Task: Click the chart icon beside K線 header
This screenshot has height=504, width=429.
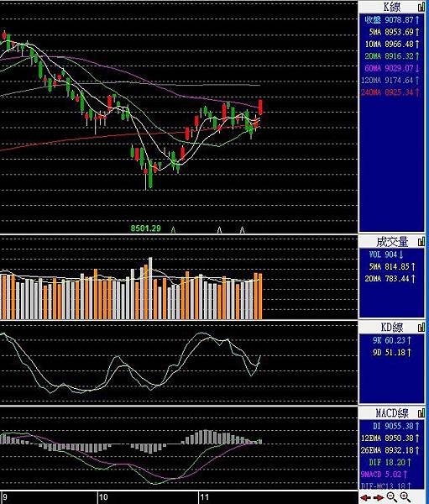Action: pos(421,7)
